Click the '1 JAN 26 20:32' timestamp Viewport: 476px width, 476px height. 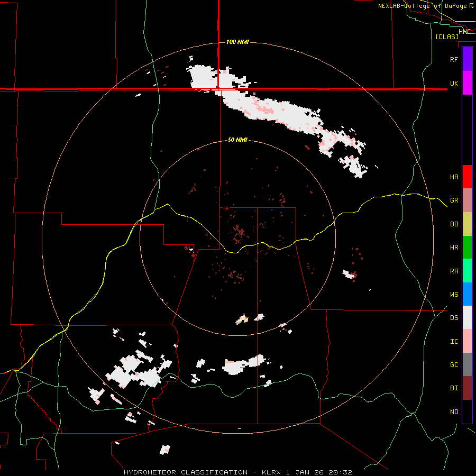tap(319, 472)
